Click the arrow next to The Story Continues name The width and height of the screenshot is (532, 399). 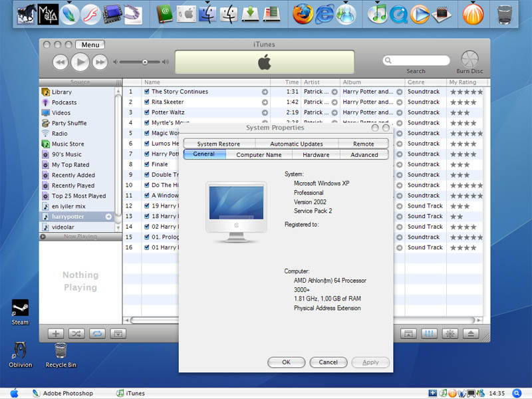point(265,92)
